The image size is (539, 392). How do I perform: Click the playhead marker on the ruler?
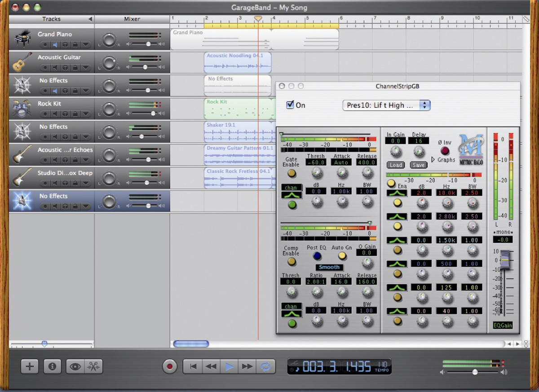coord(258,18)
